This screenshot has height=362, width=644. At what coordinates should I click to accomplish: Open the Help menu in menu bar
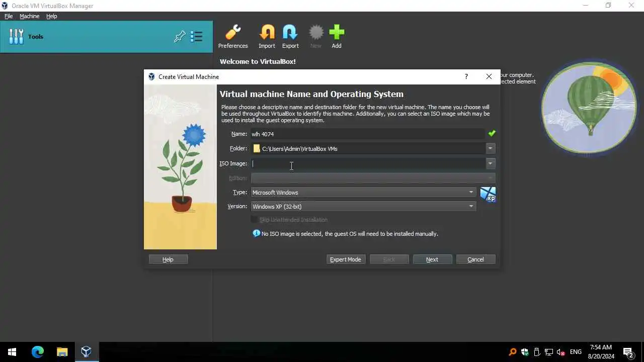pos(52,16)
